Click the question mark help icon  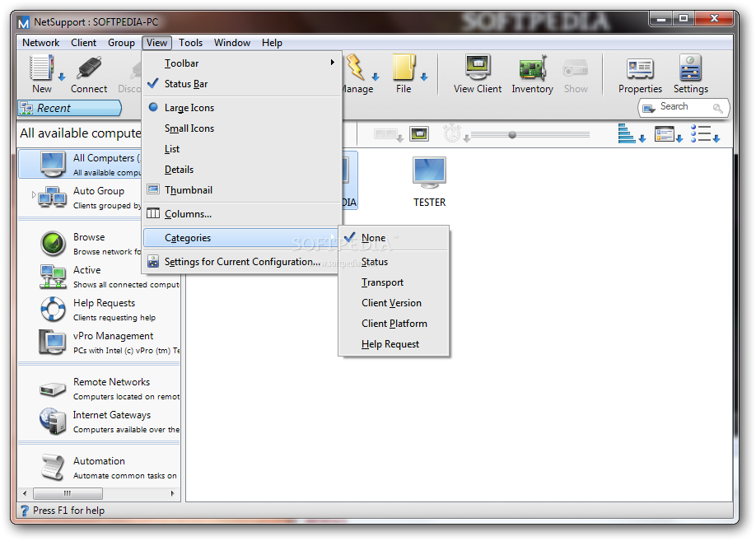coord(25,511)
